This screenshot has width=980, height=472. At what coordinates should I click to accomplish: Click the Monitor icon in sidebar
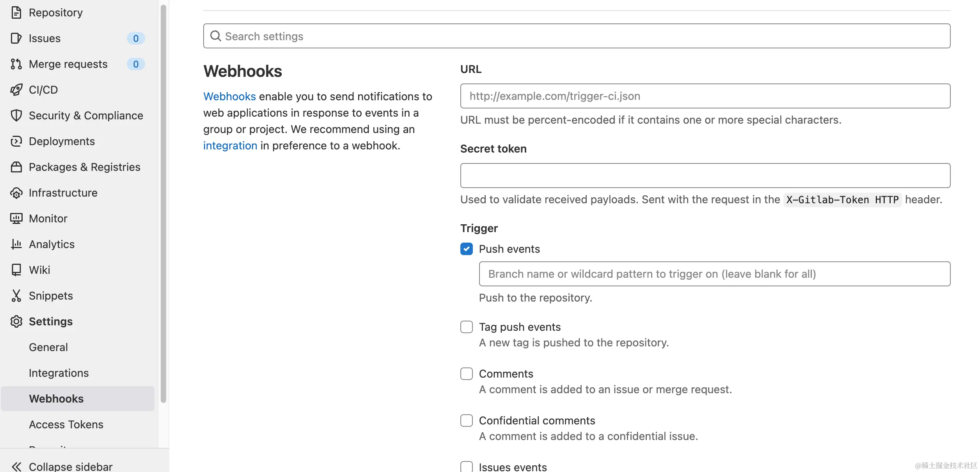click(16, 218)
